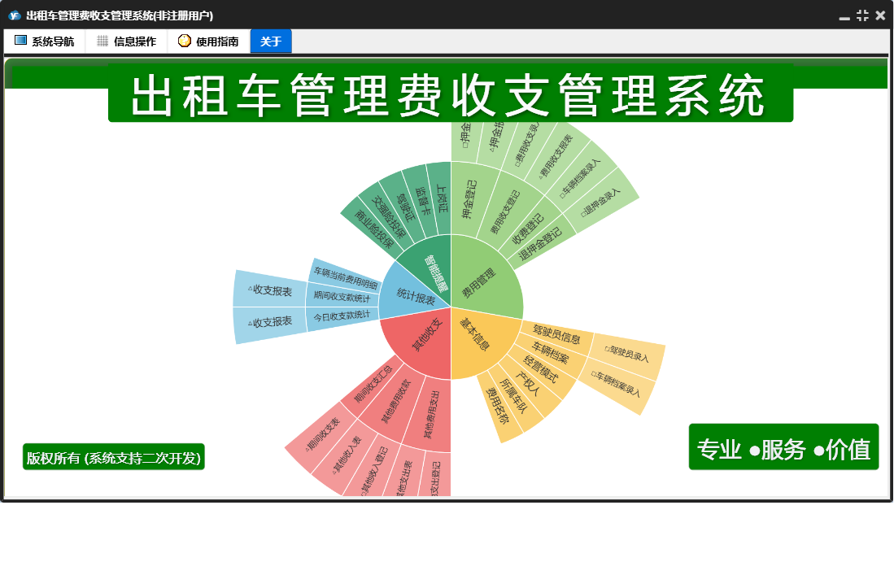The height and width of the screenshot is (588, 894).
Task: Click the 收支报表 segment beside 今日收支款统计
Action: point(272,323)
